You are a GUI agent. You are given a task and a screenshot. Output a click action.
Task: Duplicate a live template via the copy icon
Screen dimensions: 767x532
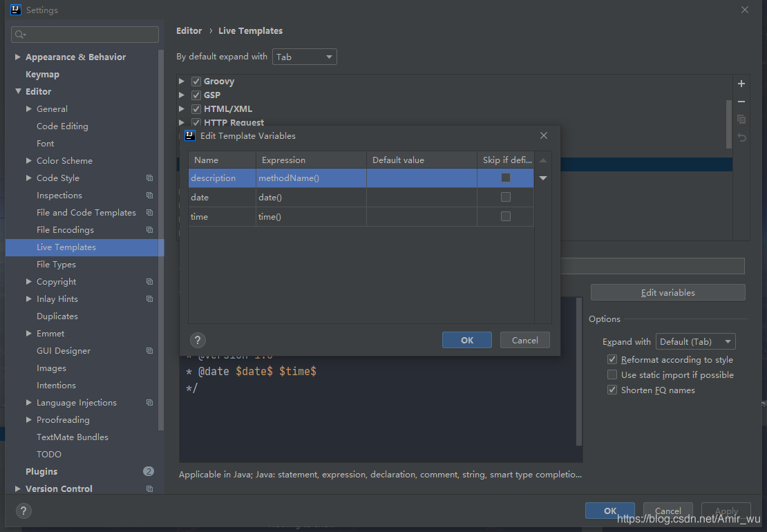coord(741,119)
